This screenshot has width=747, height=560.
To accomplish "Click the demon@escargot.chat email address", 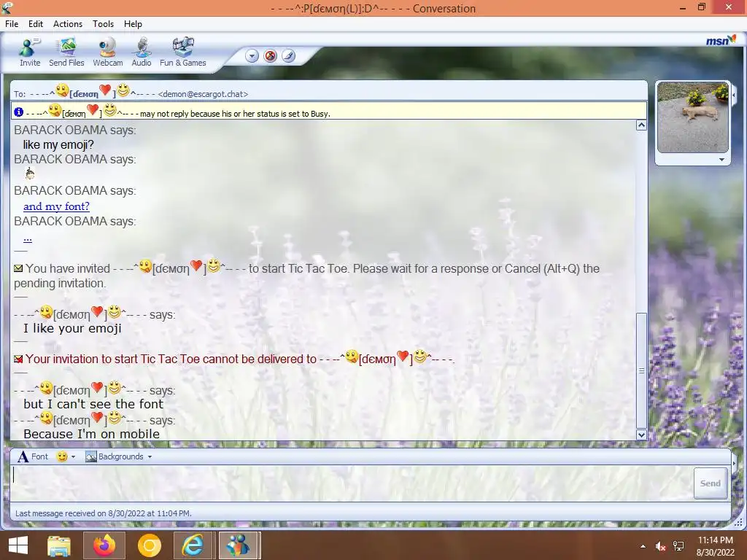I will coord(203,94).
